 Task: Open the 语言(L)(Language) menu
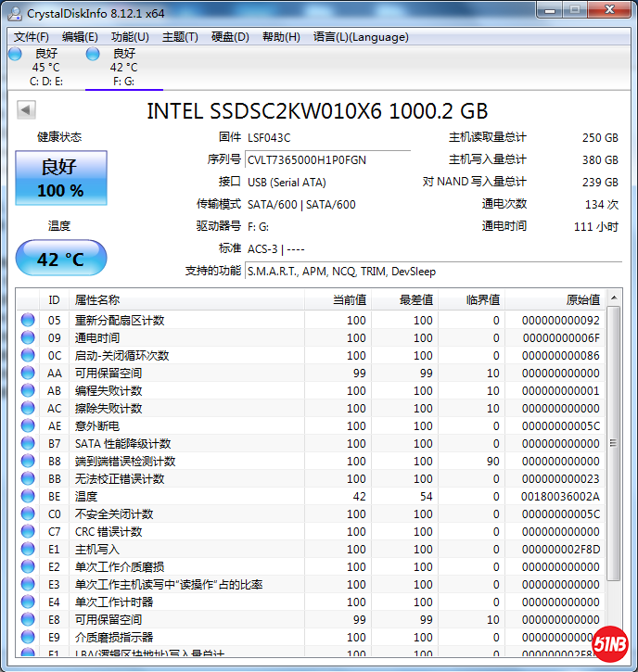pos(361,37)
